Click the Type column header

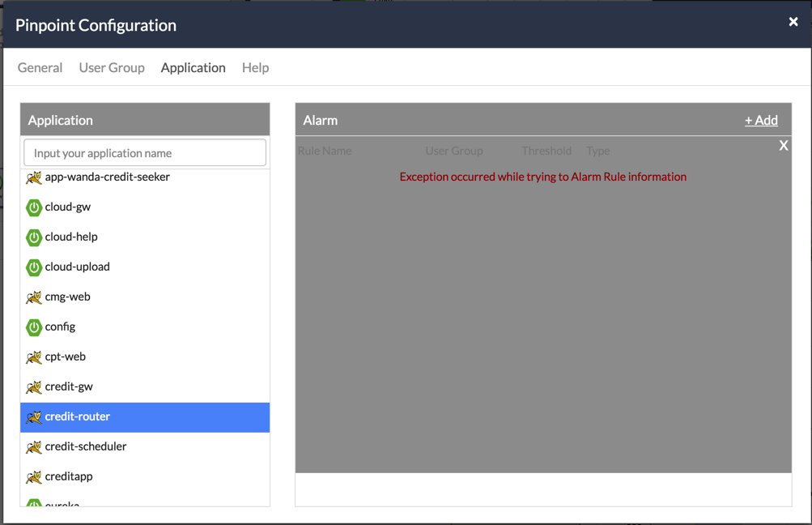tap(598, 151)
